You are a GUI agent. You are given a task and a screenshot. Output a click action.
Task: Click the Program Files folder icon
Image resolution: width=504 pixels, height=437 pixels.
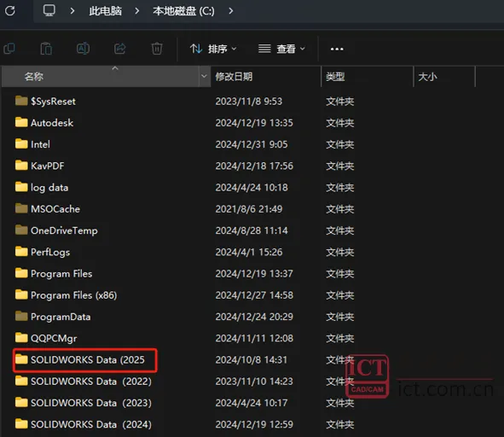click(21, 273)
